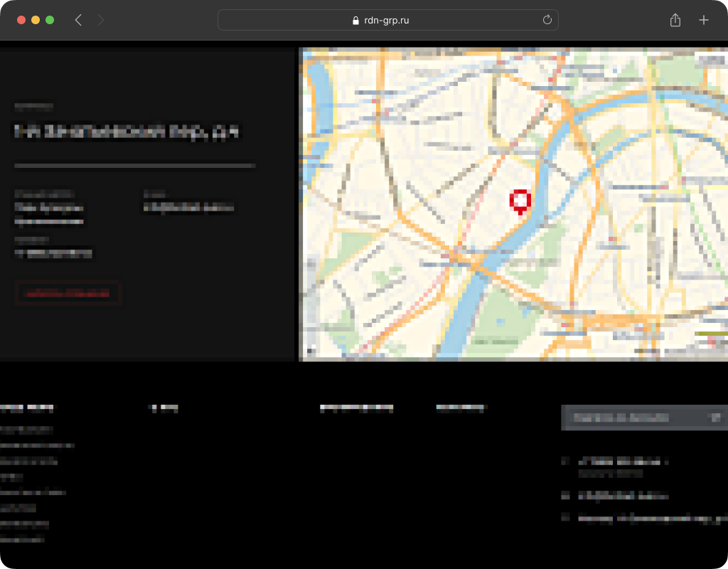Screen dimensions: 728x569
Task: Focus the rdn-grp.ru address bar
Action: [x=387, y=20]
